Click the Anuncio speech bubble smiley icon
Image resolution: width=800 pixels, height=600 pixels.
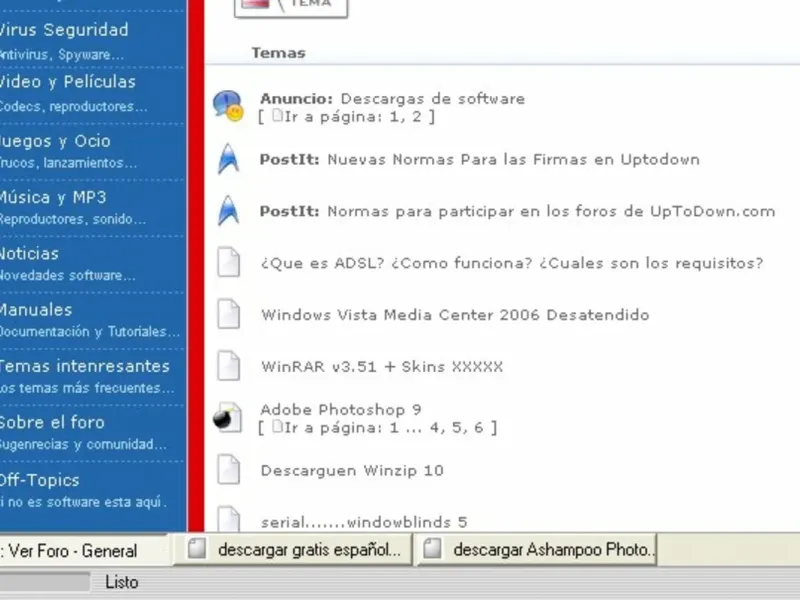pyautogui.click(x=228, y=106)
